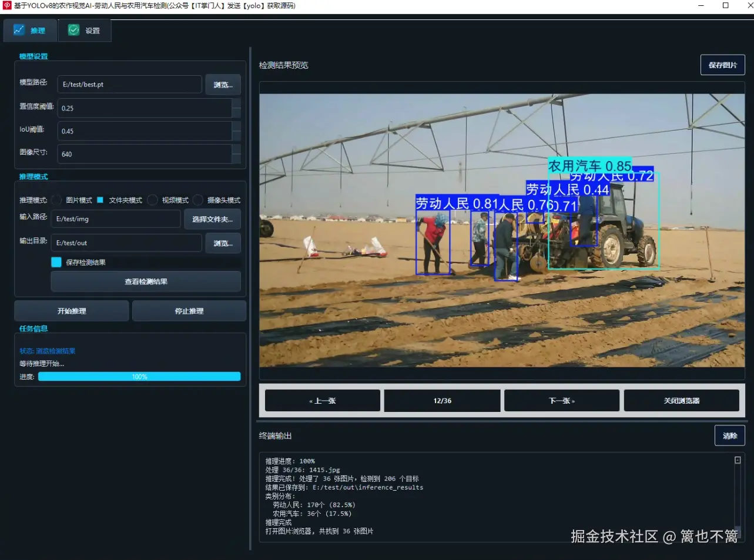Click the 农用汽车 0.85 detection label
This screenshot has height=560, width=754.
point(589,166)
